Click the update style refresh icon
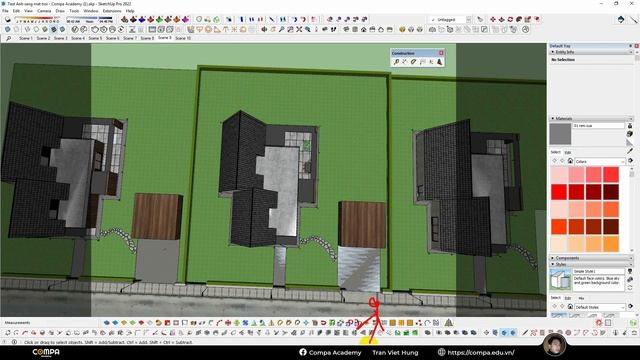640x360 pixels. point(630,288)
